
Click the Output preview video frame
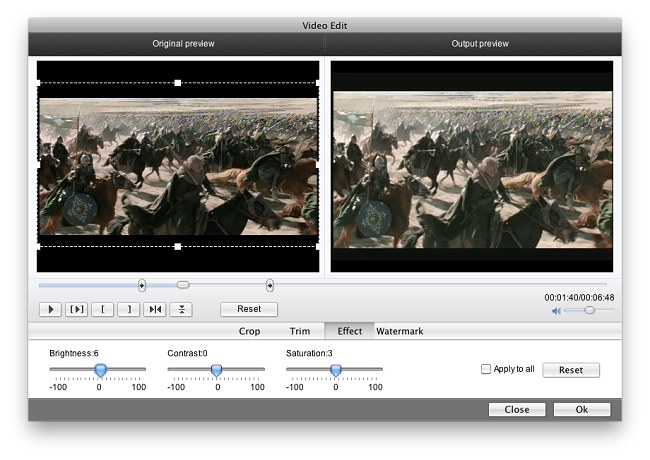click(x=472, y=167)
